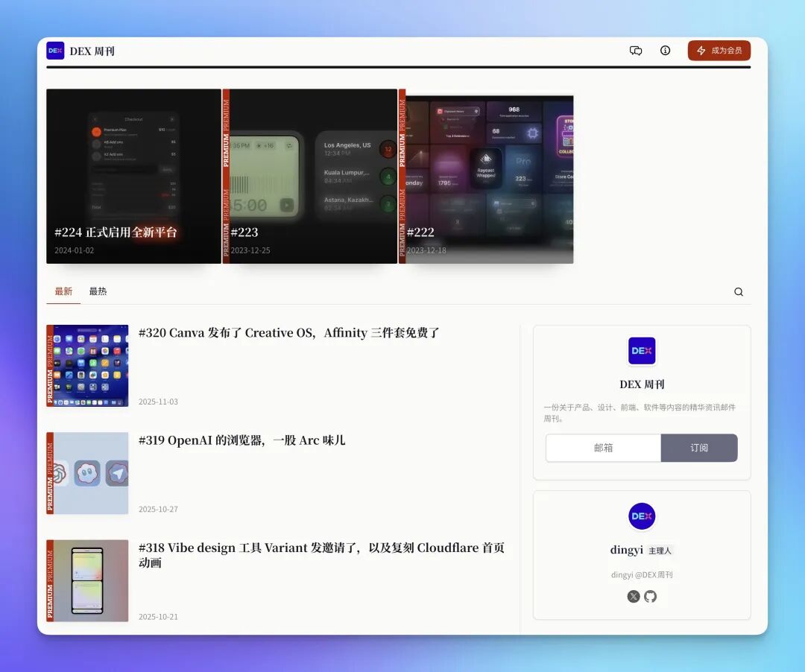Open dingyi's X profile icon
The height and width of the screenshot is (672, 805).
634,596
